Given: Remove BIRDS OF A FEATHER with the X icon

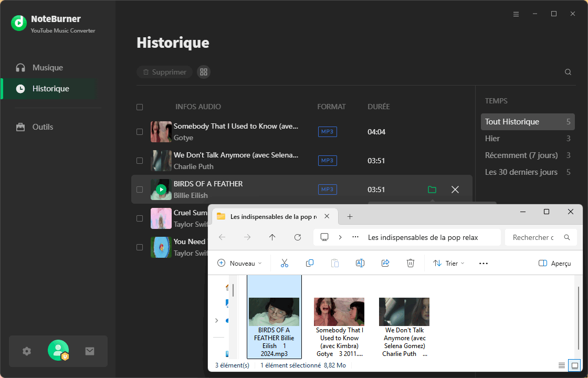Looking at the screenshot, I should coord(455,190).
